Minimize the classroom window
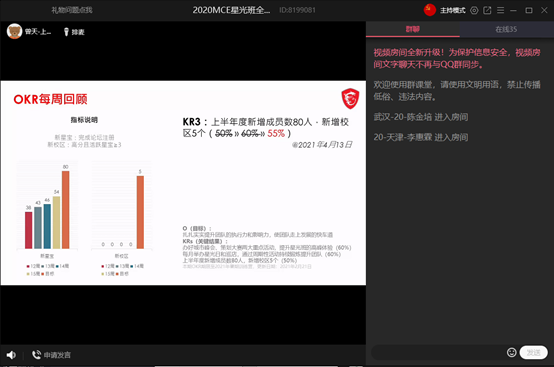The image size is (554, 367). (x=513, y=10)
